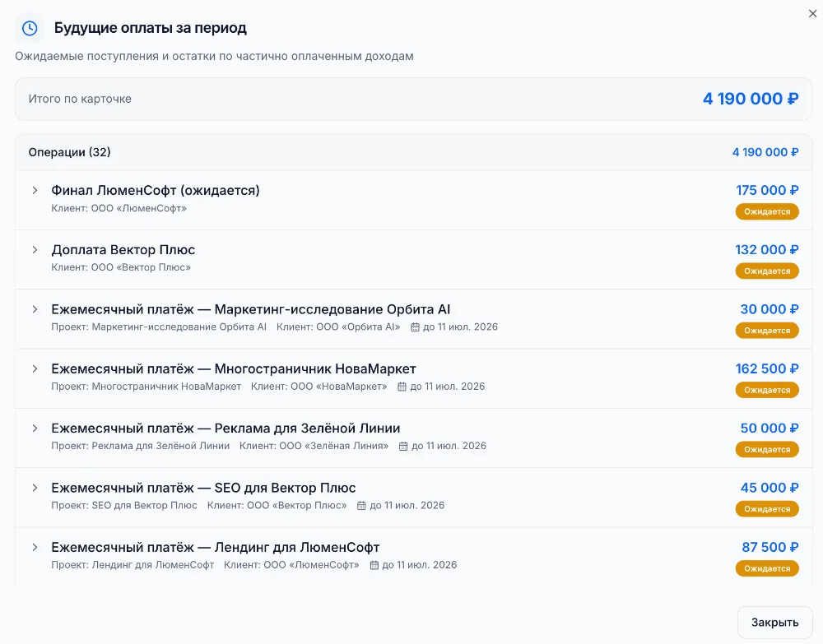Image resolution: width=823 pixels, height=644 pixels.
Task: Click the 30 000 ₽ amount
Action: (x=770, y=309)
